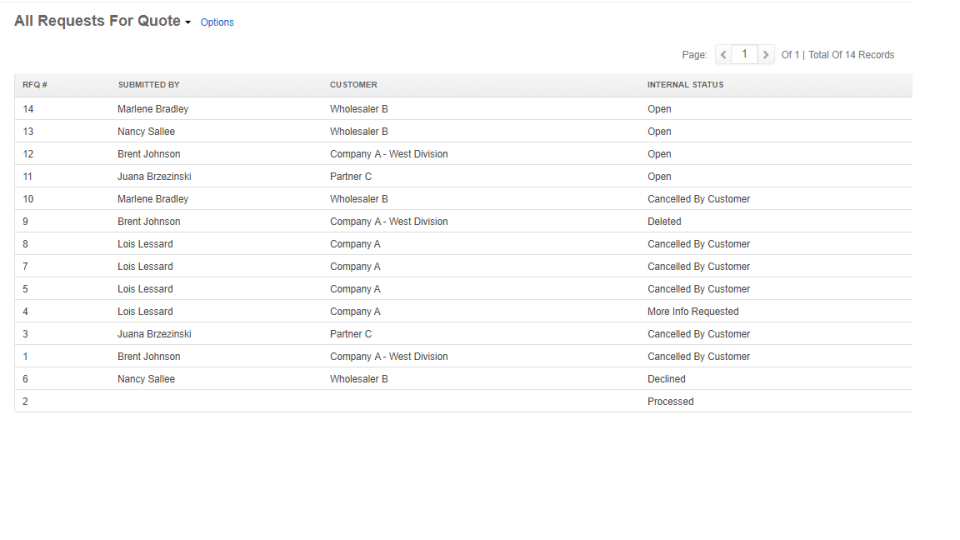Sort by the Internal Status column header
The image size is (960, 540).
click(x=685, y=85)
